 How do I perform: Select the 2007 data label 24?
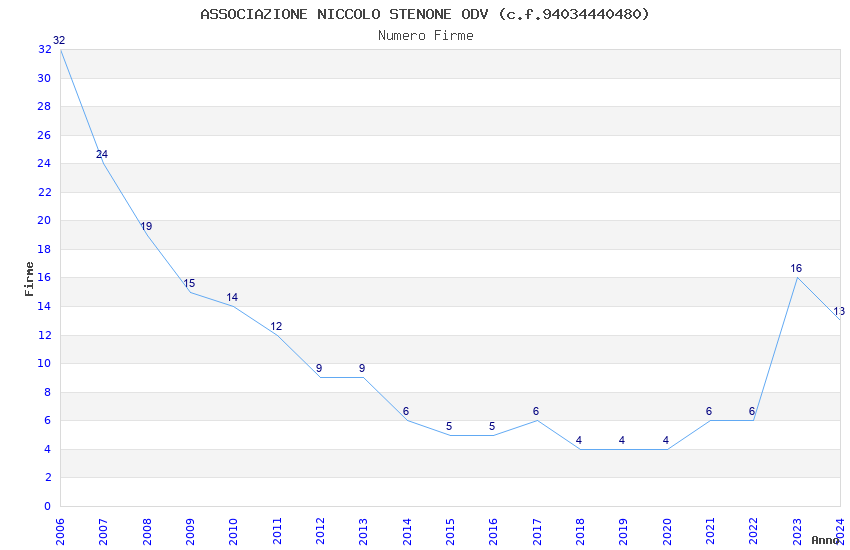[x=102, y=154]
